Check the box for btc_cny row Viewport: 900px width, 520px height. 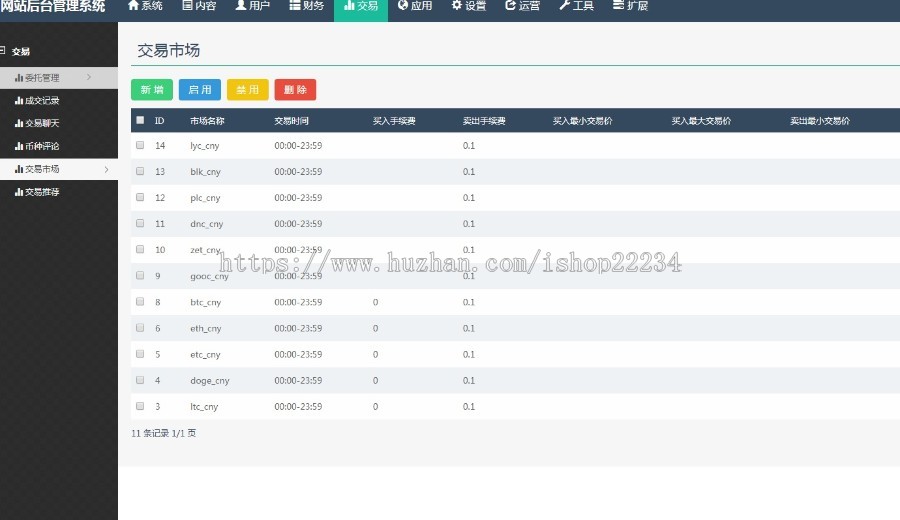pyautogui.click(x=140, y=301)
